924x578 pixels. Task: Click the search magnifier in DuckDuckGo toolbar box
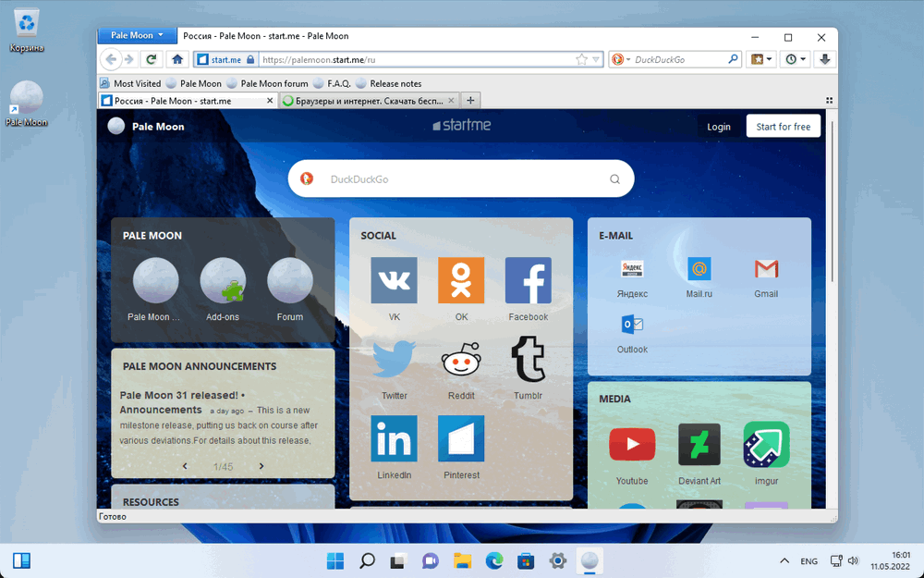(733, 59)
